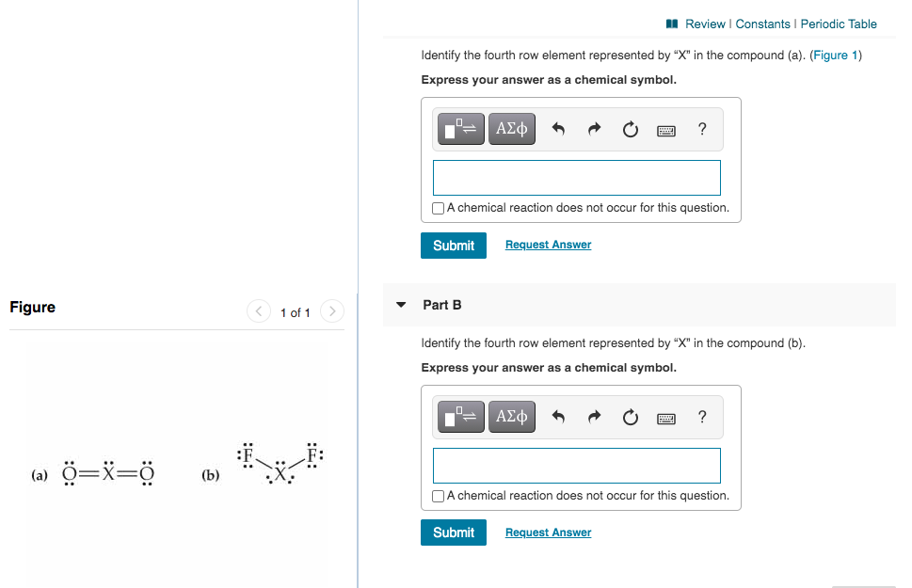The width and height of the screenshot is (912, 588).
Task: Open Greek letters ΑΣφ palette in Part A
Action: coord(511,129)
